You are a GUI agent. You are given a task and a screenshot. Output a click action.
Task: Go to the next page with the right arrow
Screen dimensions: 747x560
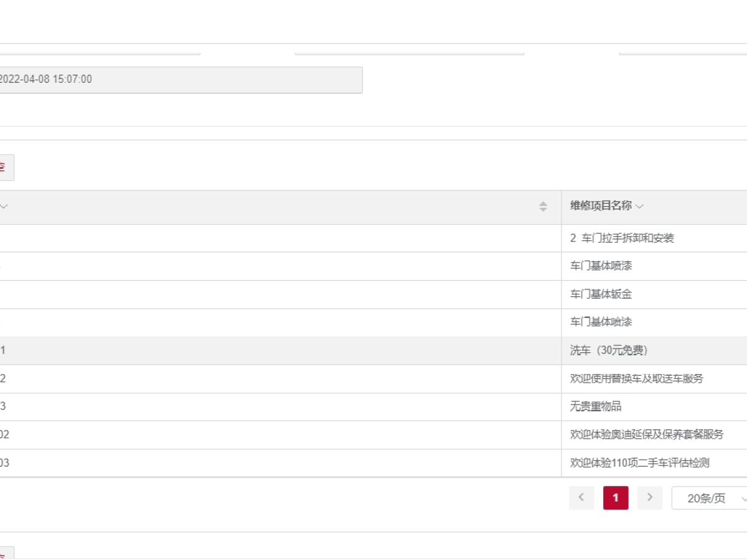click(650, 498)
